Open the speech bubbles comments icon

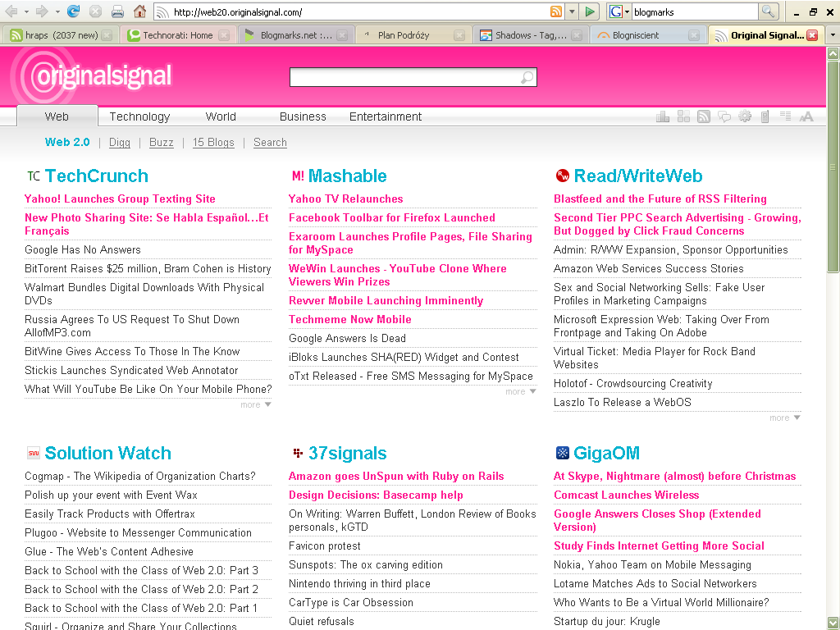pos(724,116)
